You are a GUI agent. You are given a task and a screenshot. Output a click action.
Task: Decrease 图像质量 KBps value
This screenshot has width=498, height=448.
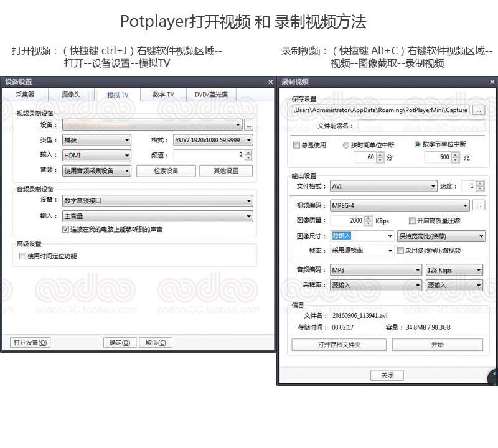coord(369,223)
